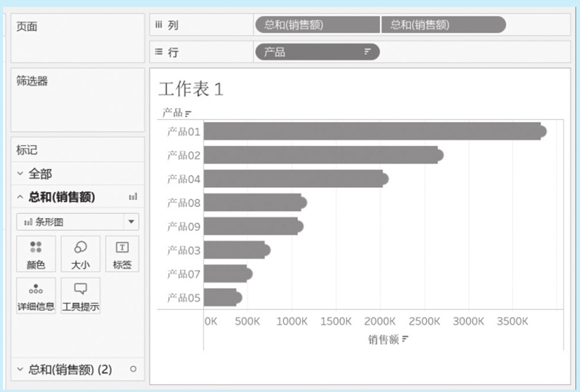
Task: Click bar chart icon next to 总和(销售额) marks
Action: 133,197
